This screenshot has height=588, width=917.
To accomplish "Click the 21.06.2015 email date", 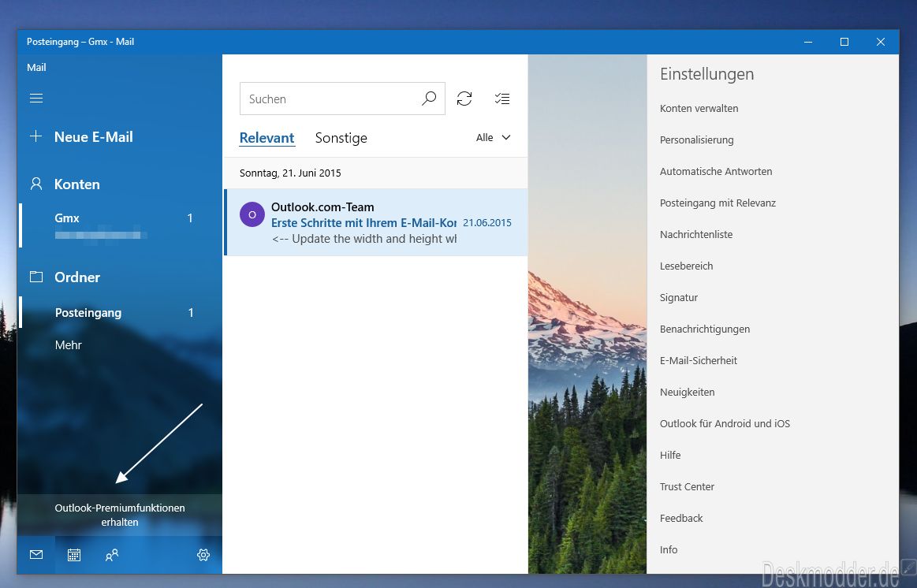I will (487, 223).
